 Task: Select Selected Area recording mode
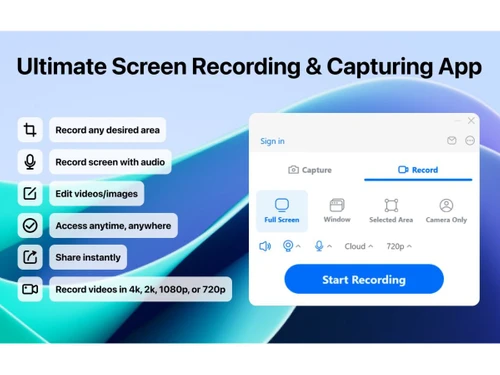tap(391, 211)
